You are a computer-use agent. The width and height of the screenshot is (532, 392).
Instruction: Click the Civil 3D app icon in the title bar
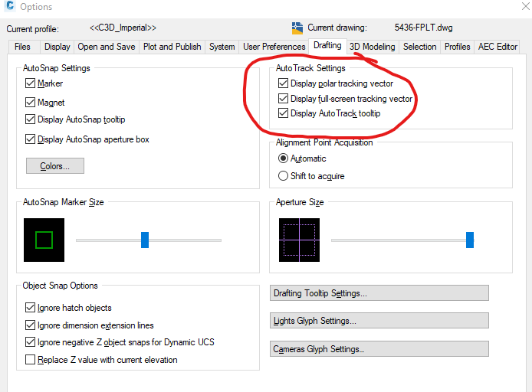tap(11, 5)
